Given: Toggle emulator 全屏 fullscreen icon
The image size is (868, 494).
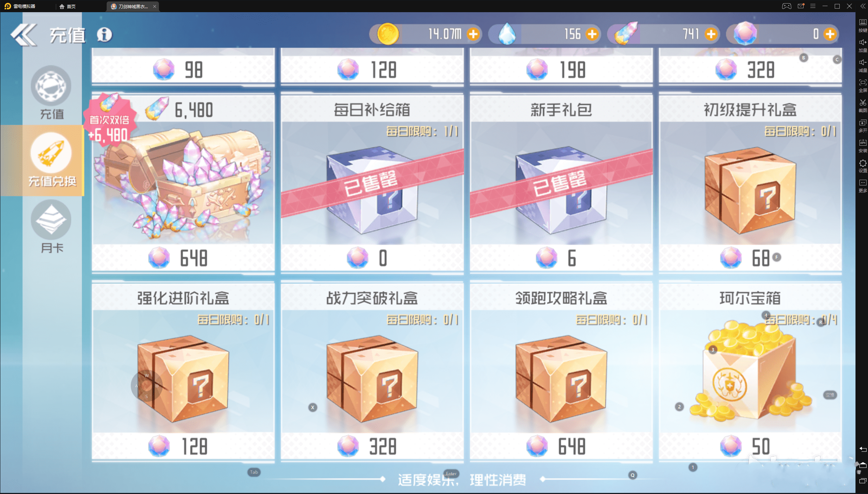Looking at the screenshot, I should tap(863, 86).
